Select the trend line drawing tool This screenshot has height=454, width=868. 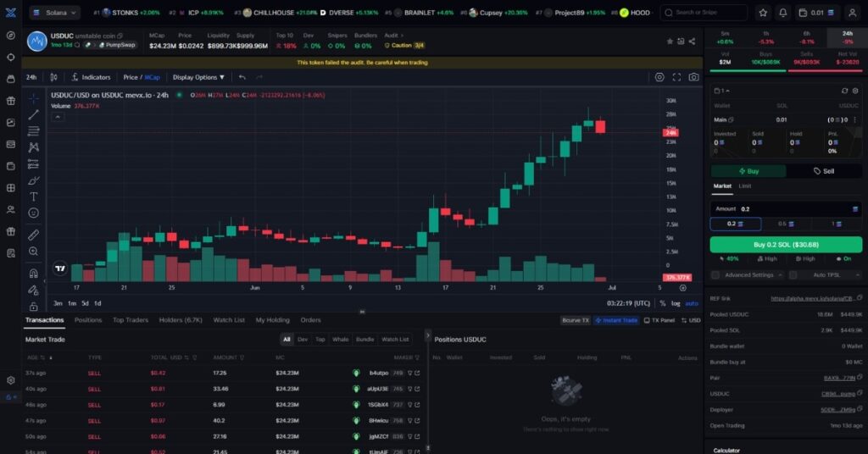[x=34, y=114]
